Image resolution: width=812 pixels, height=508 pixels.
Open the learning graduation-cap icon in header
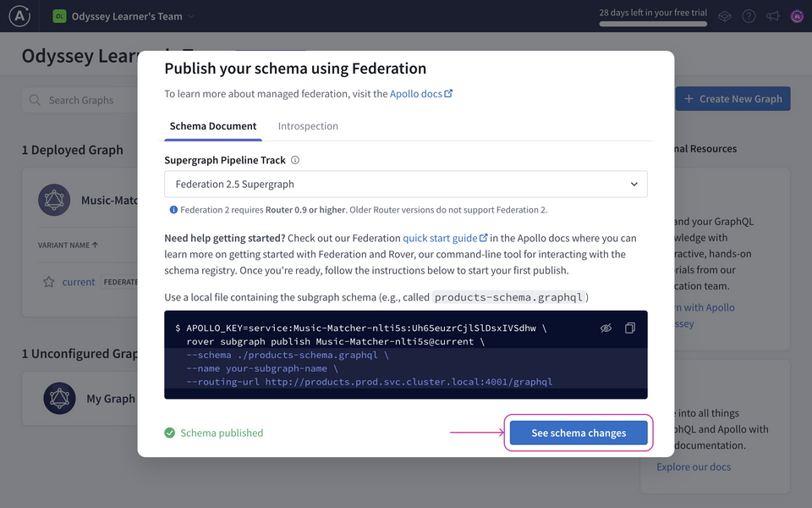click(725, 17)
